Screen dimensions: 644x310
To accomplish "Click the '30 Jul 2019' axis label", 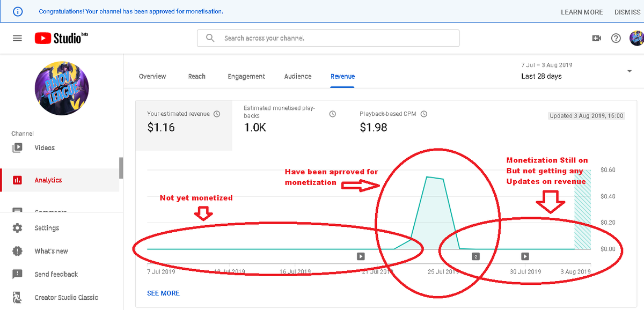I will (525, 271).
